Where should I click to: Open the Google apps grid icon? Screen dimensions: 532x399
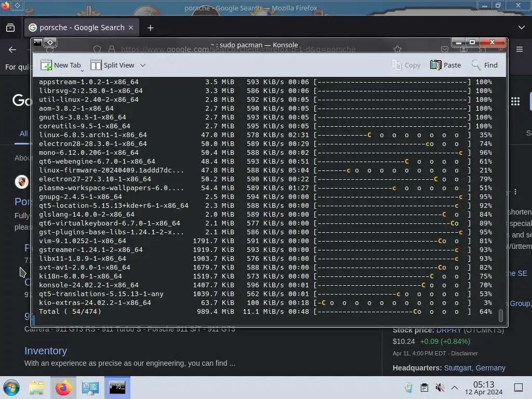coord(515,101)
